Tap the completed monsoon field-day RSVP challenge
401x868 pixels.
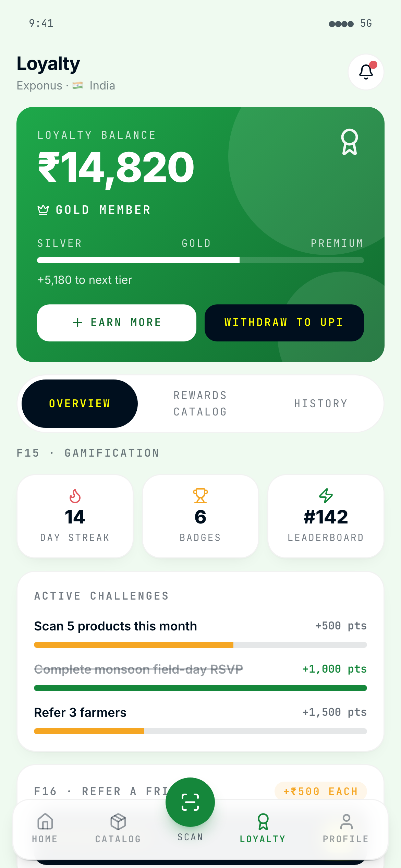coord(138,669)
